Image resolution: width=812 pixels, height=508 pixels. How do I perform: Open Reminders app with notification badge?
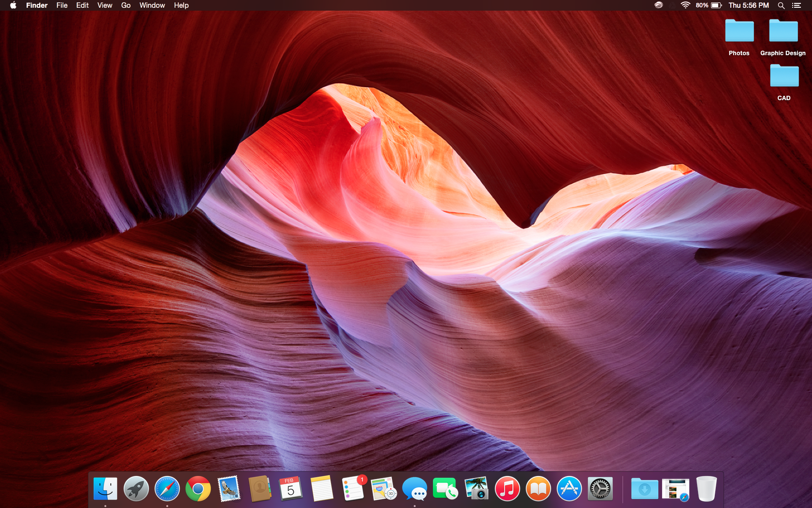tap(353, 489)
